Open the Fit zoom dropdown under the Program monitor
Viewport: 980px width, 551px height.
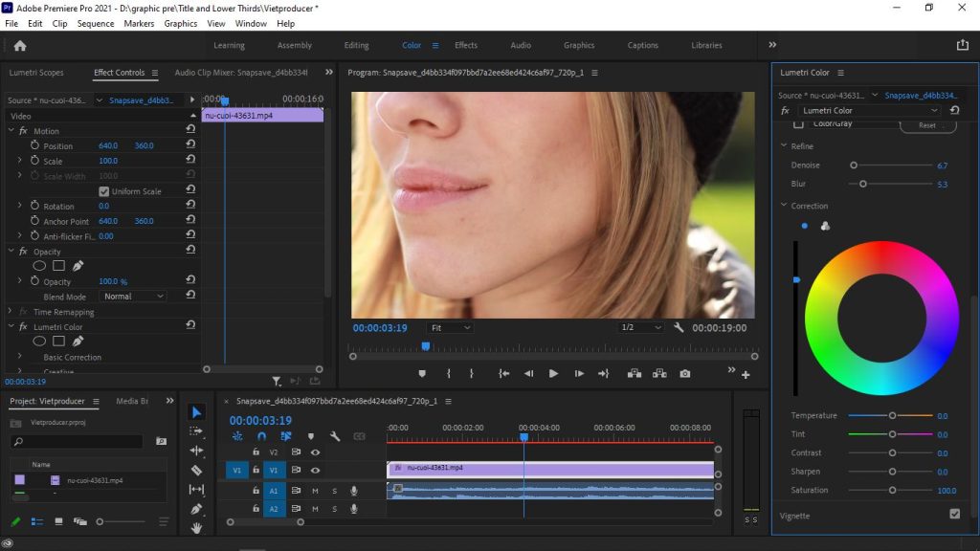pos(450,327)
